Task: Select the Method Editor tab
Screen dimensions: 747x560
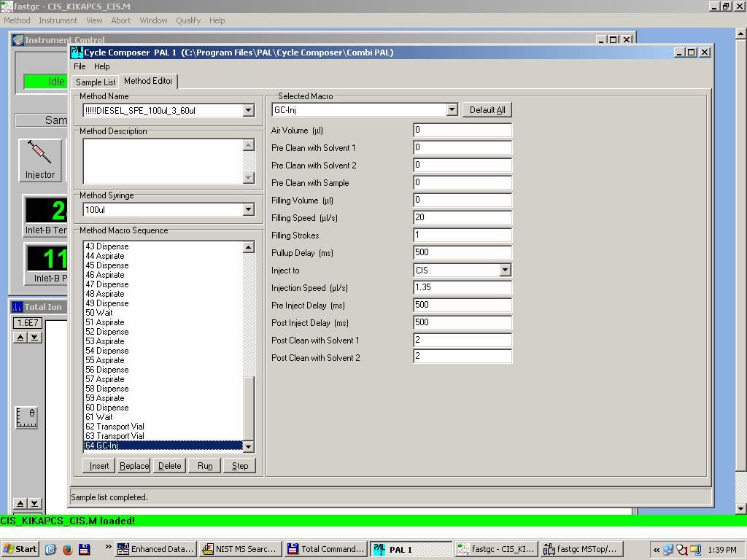Action: (148, 81)
